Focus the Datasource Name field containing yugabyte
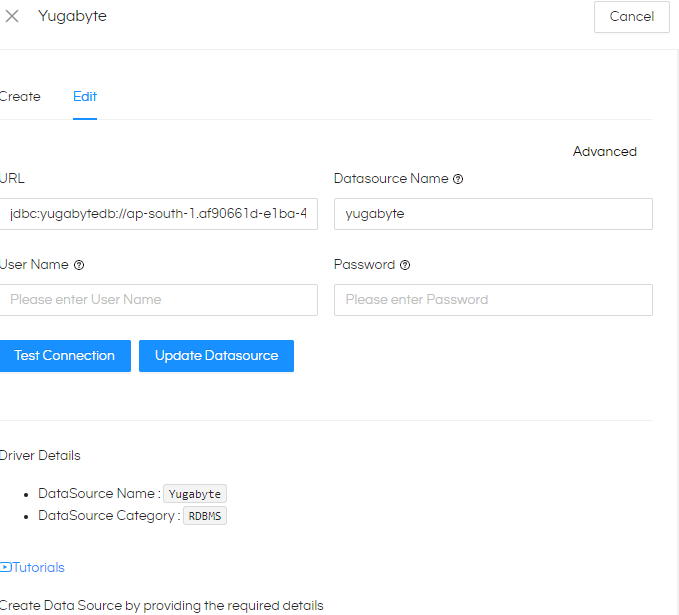Image resolution: width=679 pixels, height=615 pixels. point(493,214)
